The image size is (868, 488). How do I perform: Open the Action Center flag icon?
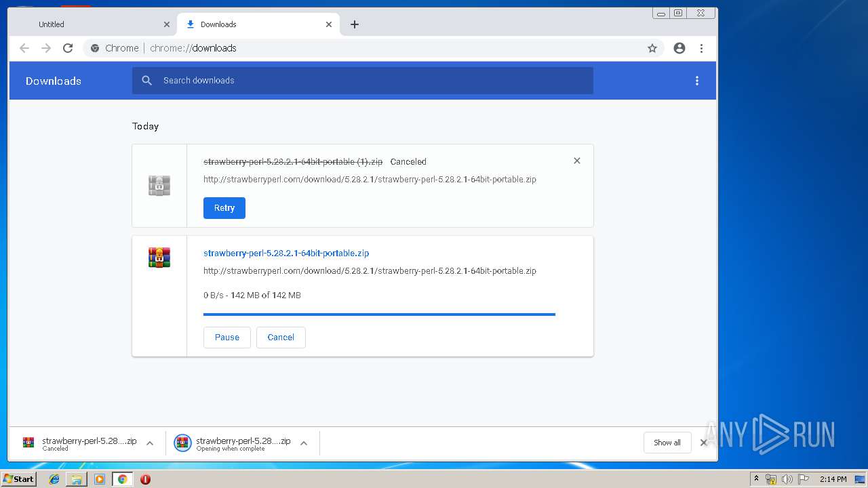(x=804, y=479)
